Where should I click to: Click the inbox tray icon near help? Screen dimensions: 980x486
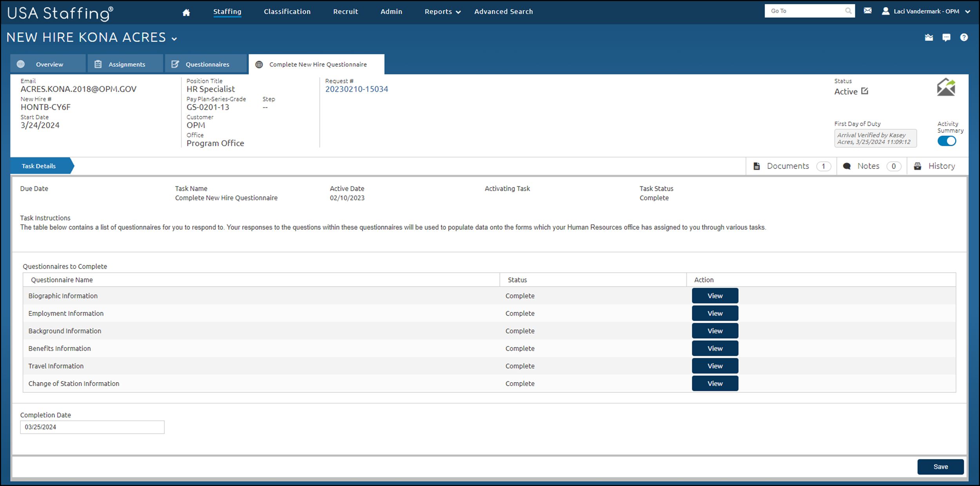[929, 38]
